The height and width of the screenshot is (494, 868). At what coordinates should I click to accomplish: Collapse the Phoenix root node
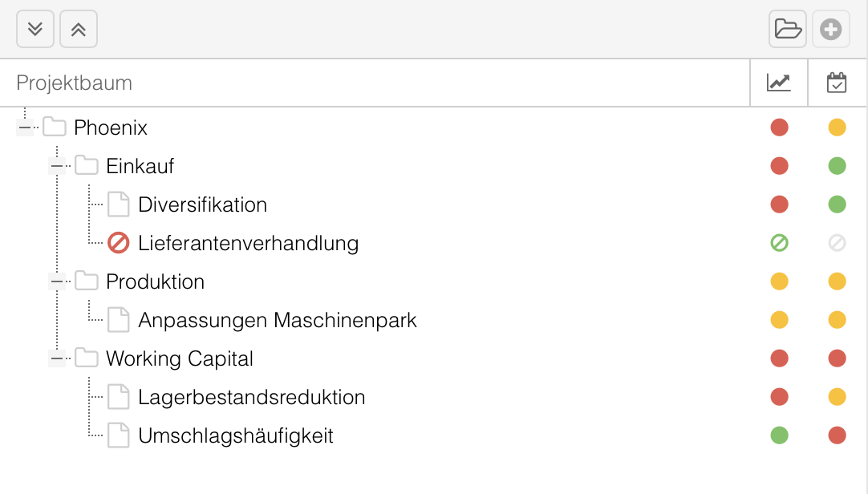click(25, 128)
